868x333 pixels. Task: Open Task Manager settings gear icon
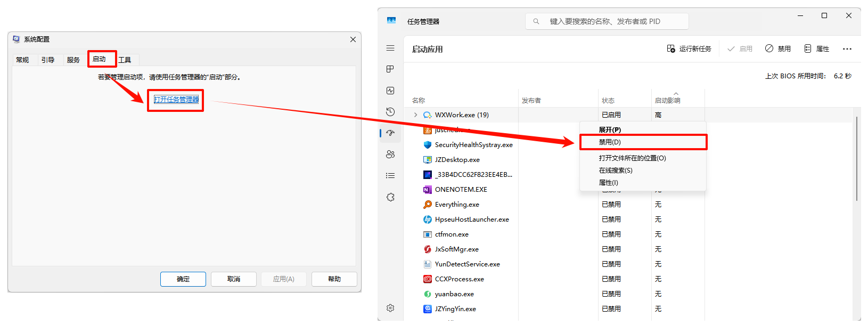point(390,308)
